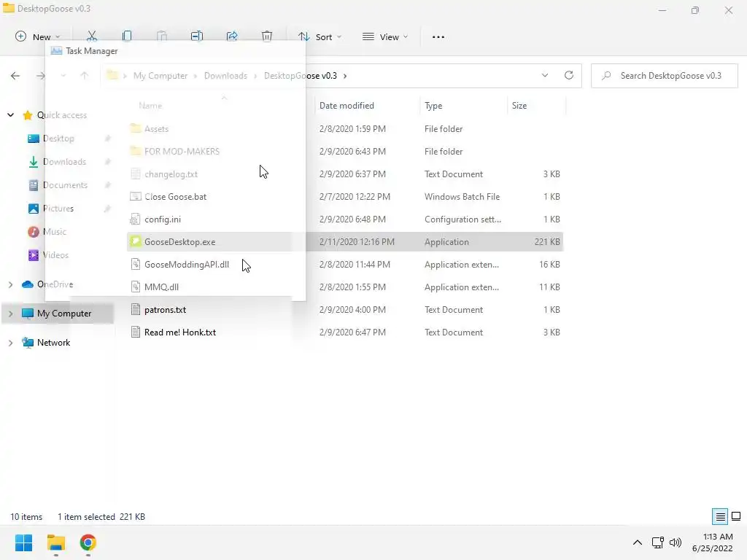Click the Rename icon in toolbar
The image size is (747, 560).
(197, 36)
